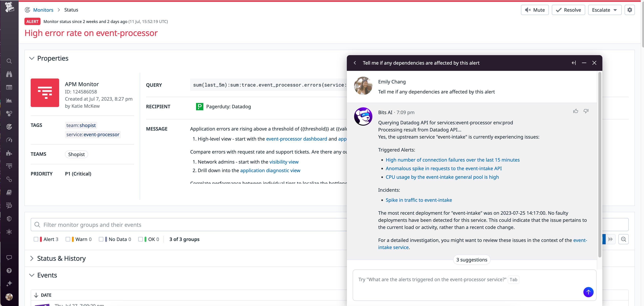Open the Synthetics globe icon in sidebar

(9, 232)
